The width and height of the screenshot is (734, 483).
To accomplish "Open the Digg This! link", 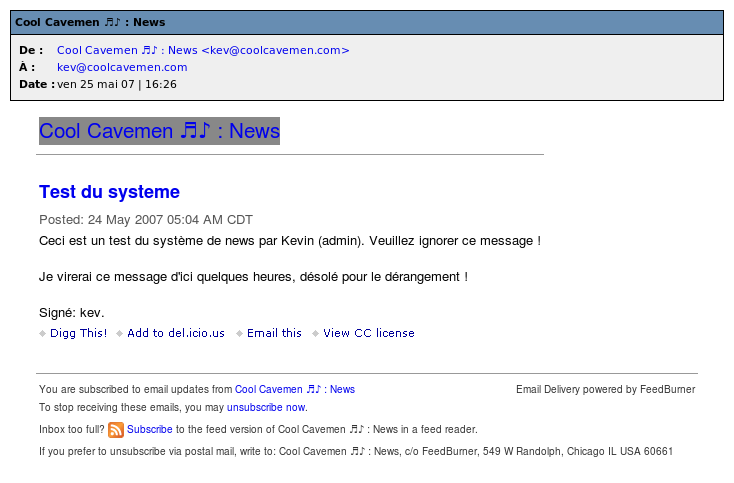I will tap(79, 334).
